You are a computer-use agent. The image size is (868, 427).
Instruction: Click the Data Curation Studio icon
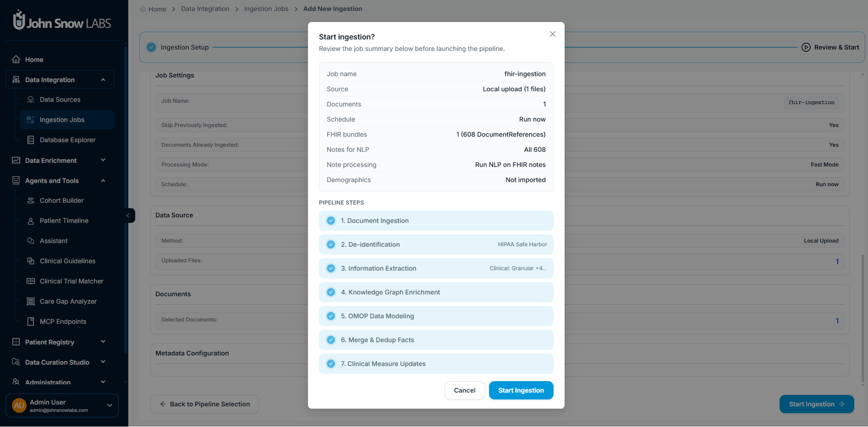point(16,362)
